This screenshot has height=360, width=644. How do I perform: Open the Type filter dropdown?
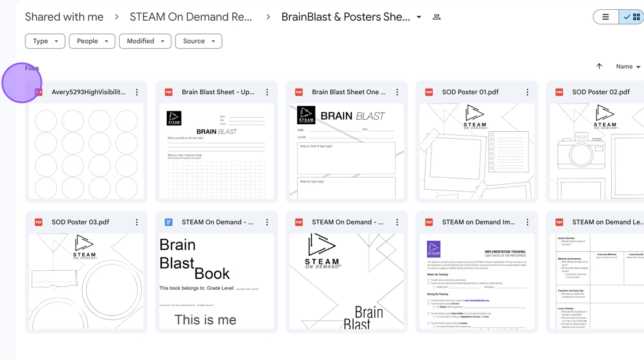pos(45,41)
